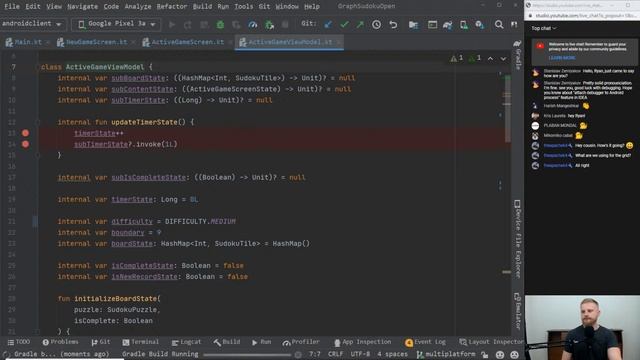Image resolution: width=640 pixels, height=360 pixels.
Task: Click the YouTube icon in chat banner
Action: point(540,46)
